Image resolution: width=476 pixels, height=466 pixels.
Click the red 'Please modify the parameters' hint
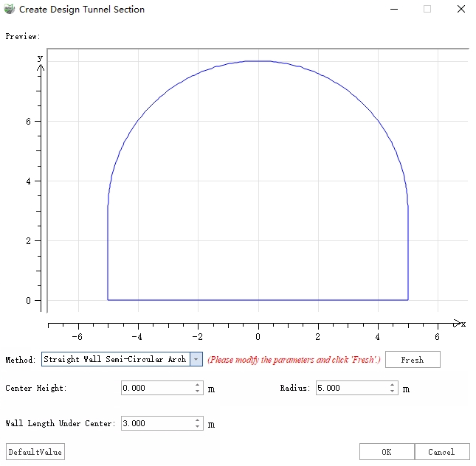pyautogui.click(x=294, y=360)
